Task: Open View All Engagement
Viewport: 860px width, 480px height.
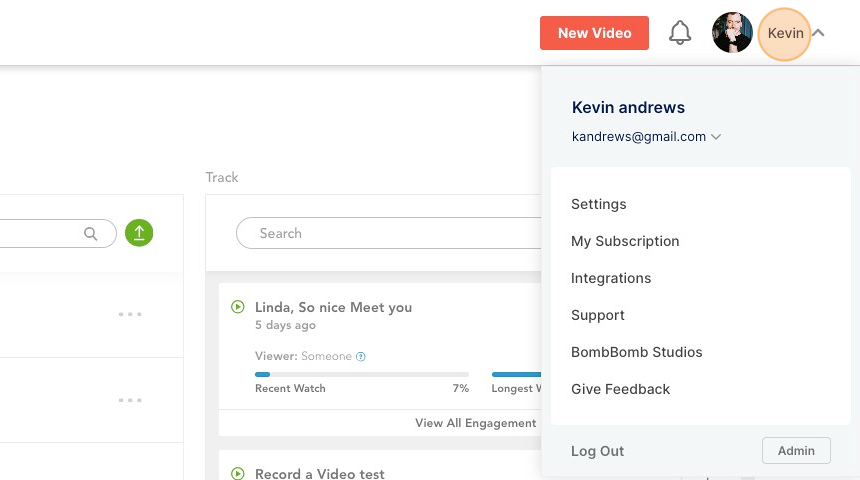Action: pos(475,423)
